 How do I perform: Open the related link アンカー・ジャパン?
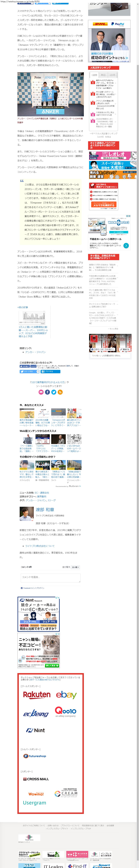tap(35, 352)
